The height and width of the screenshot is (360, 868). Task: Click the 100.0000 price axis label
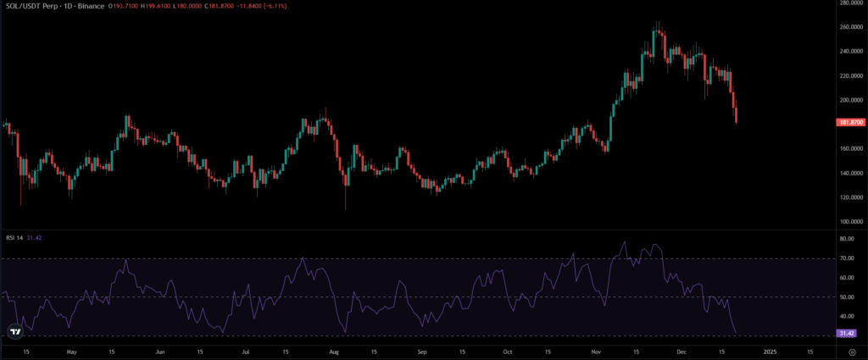click(850, 222)
